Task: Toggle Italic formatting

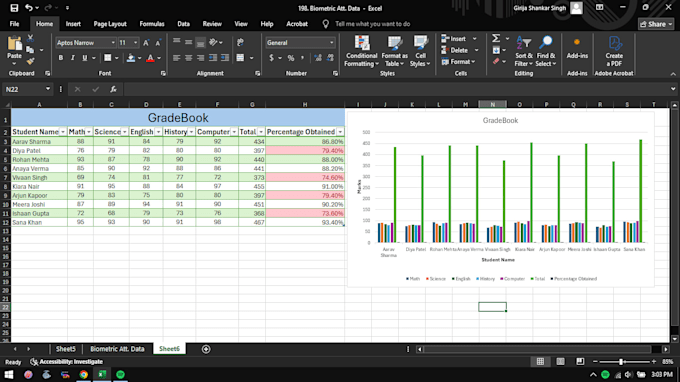Action: [x=72, y=58]
